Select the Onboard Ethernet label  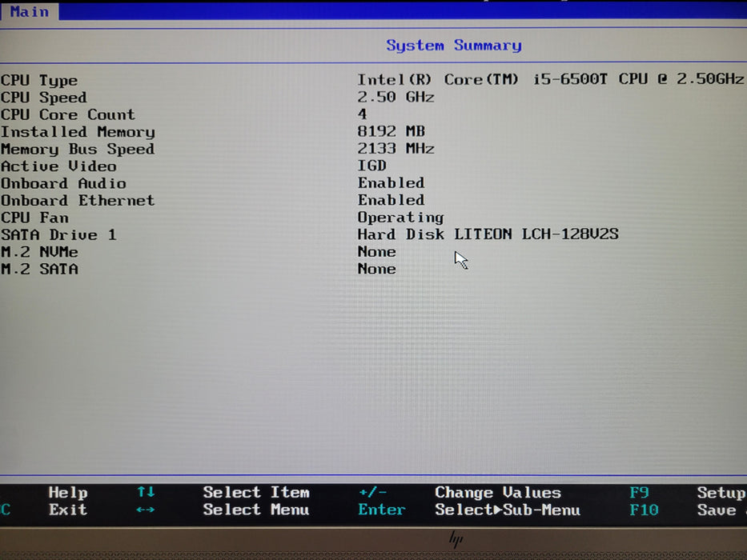click(78, 201)
